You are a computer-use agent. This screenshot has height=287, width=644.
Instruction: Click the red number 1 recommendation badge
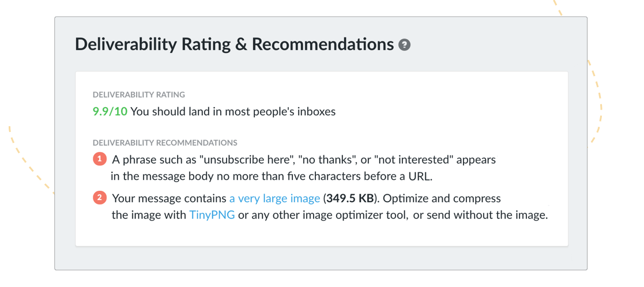pyautogui.click(x=100, y=159)
